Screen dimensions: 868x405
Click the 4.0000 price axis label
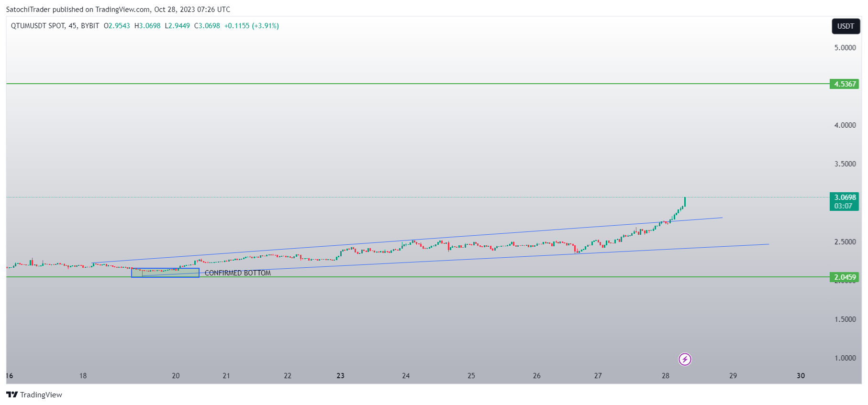click(845, 125)
